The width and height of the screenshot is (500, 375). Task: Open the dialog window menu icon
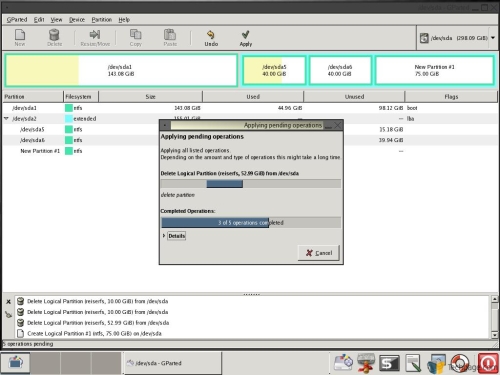tap(165, 125)
